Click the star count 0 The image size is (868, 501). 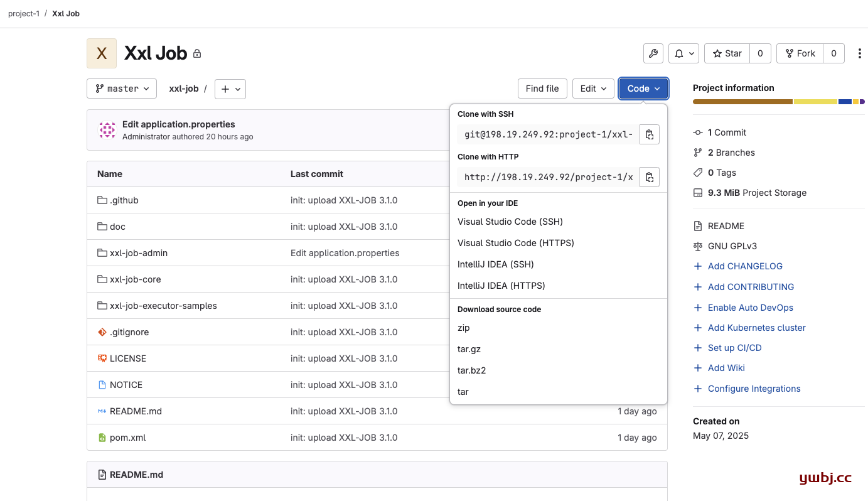click(760, 53)
